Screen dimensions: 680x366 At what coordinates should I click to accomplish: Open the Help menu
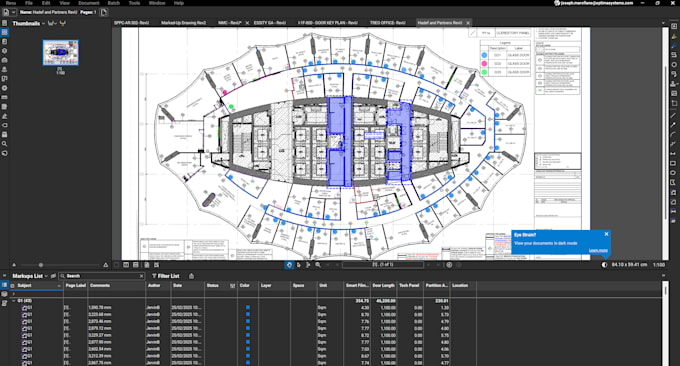[x=179, y=3]
